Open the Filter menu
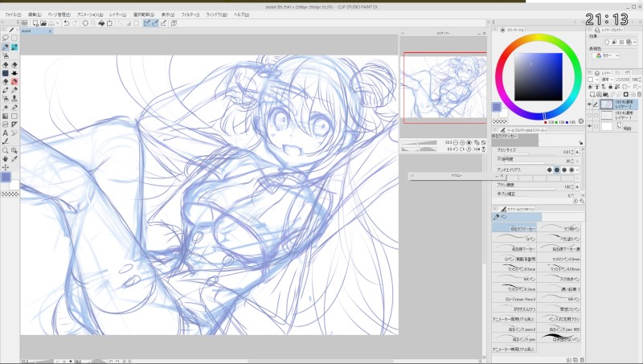Screen dimensions: 643x364 (x=190, y=14)
